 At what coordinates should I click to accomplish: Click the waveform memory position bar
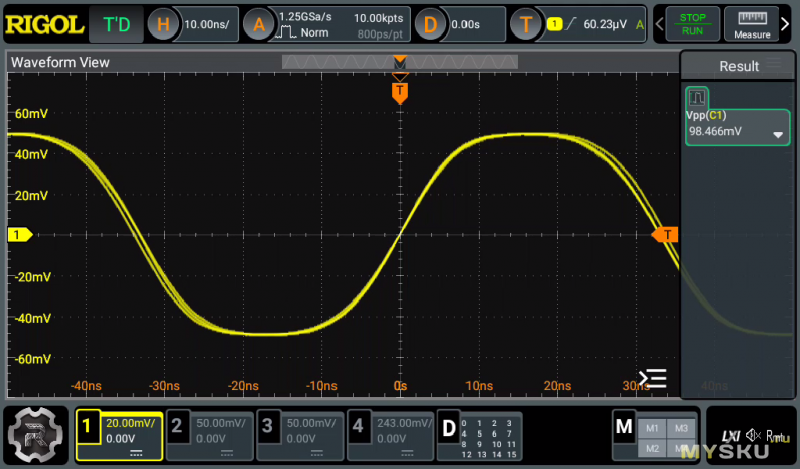coord(400,62)
